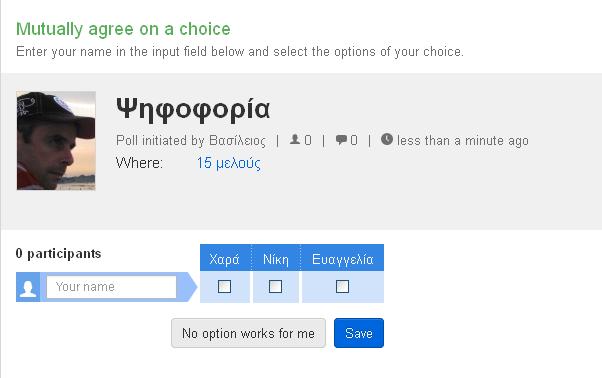This screenshot has height=378, width=602.
Task: Click the user avatar icon beside name field
Action: tap(28, 287)
